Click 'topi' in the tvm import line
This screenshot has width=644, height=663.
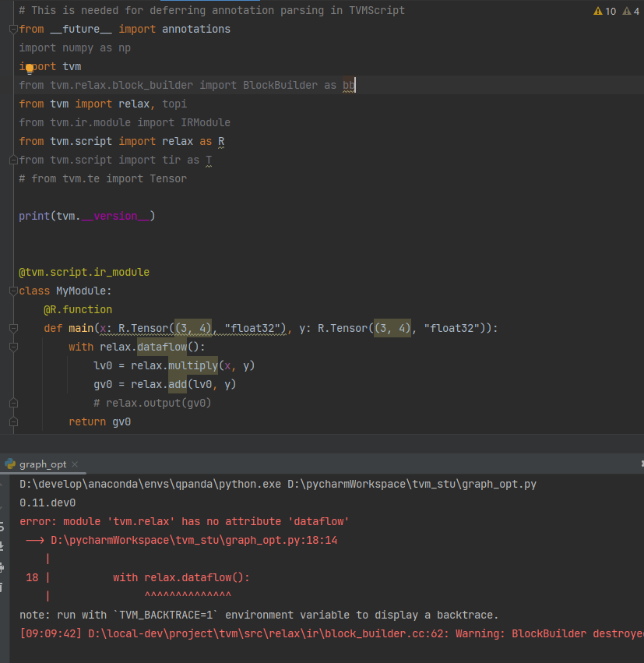[174, 104]
